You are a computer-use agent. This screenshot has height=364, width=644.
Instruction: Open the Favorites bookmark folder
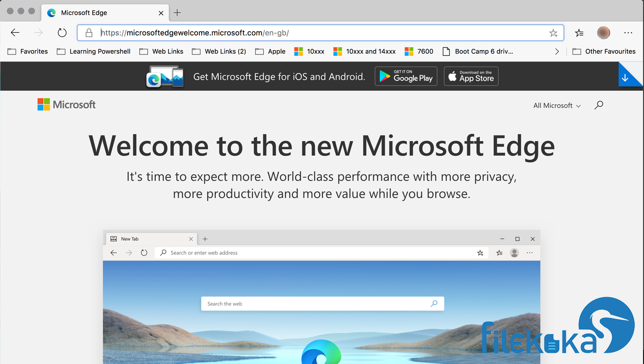(28, 51)
